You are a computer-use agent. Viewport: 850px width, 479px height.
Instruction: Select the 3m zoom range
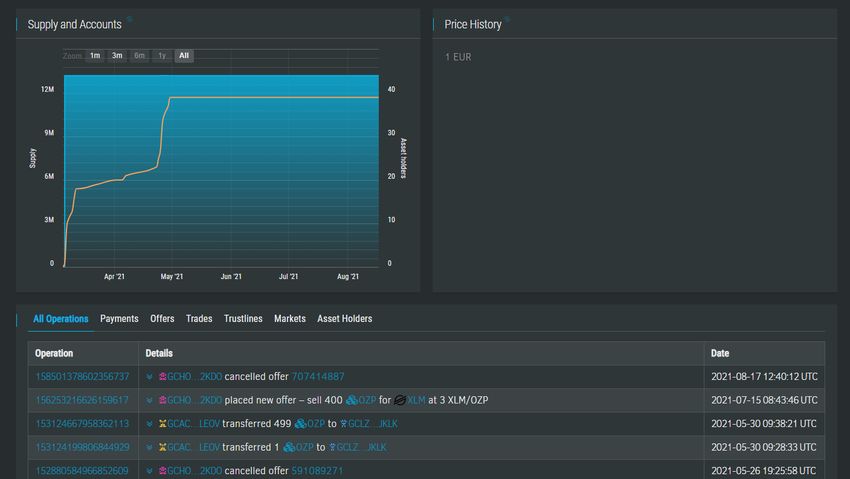(x=117, y=56)
